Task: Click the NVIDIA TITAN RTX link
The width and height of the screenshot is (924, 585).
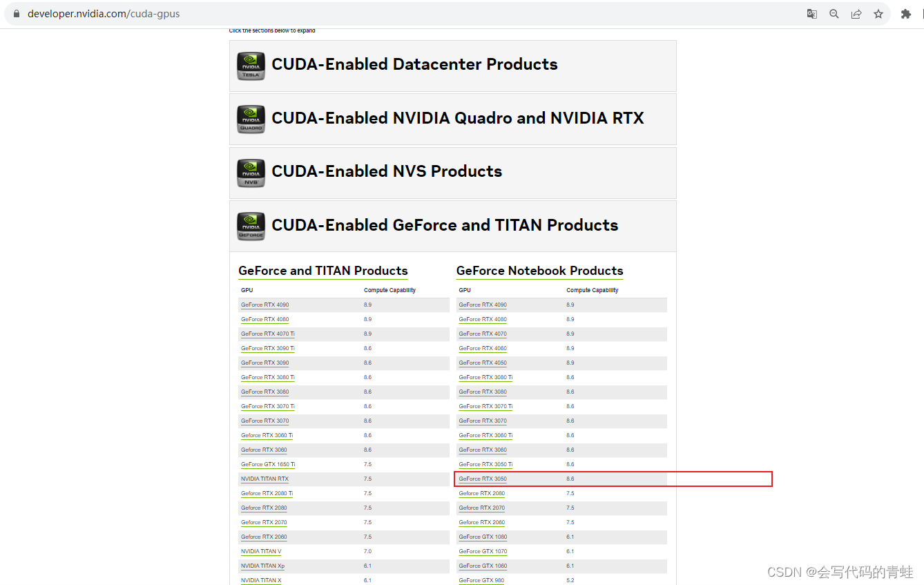Action: click(264, 479)
